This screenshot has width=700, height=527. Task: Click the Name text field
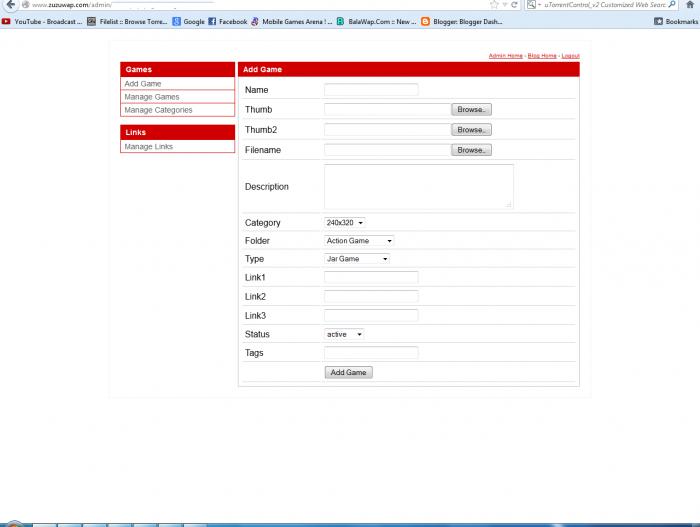pyautogui.click(x=371, y=90)
